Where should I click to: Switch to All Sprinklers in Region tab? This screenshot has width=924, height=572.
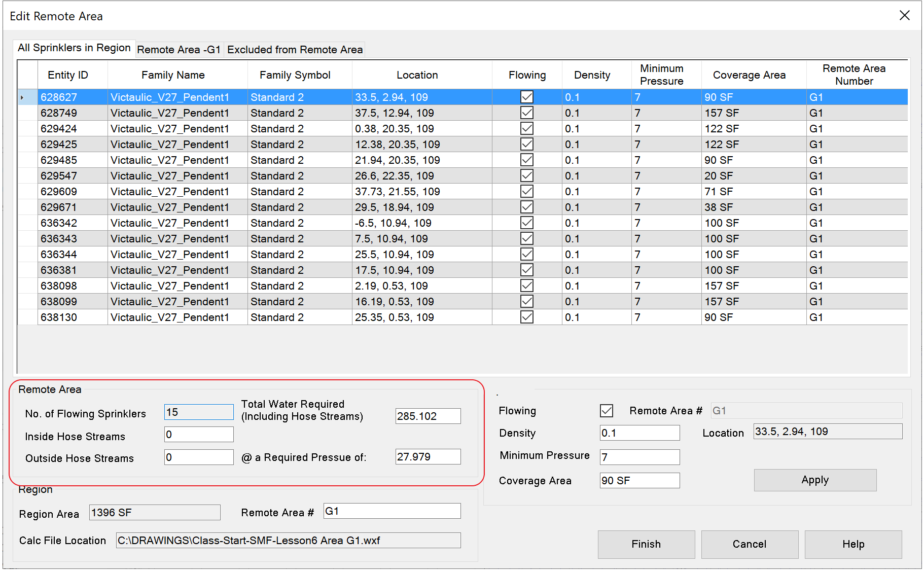pos(74,48)
